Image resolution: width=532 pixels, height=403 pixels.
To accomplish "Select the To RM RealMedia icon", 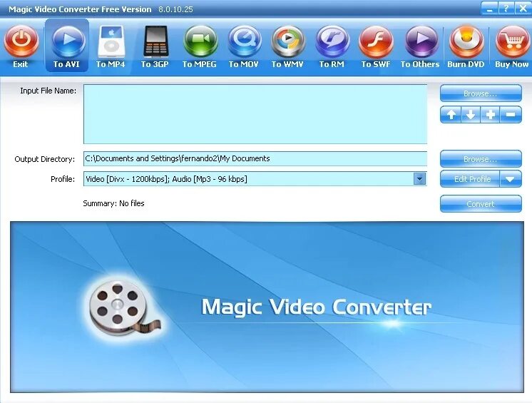I will pos(332,42).
